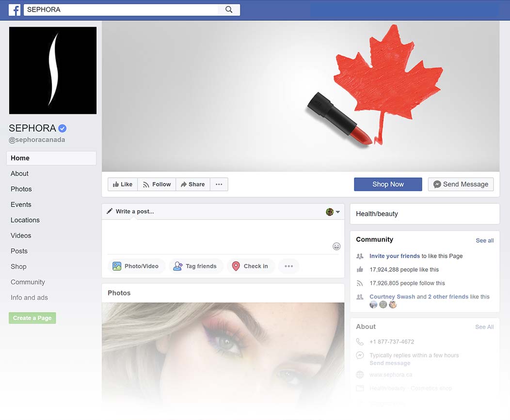Click the verified badge next to SEPHORA
This screenshot has width=510, height=420.
pyautogui.click(x=63, y=128)
